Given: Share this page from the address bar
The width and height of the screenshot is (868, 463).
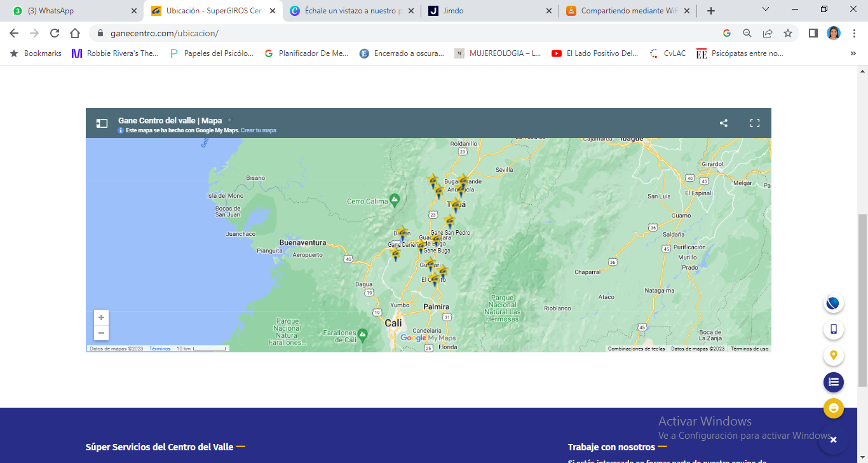Looking at the screenshot, I should (x=768, y=33).
